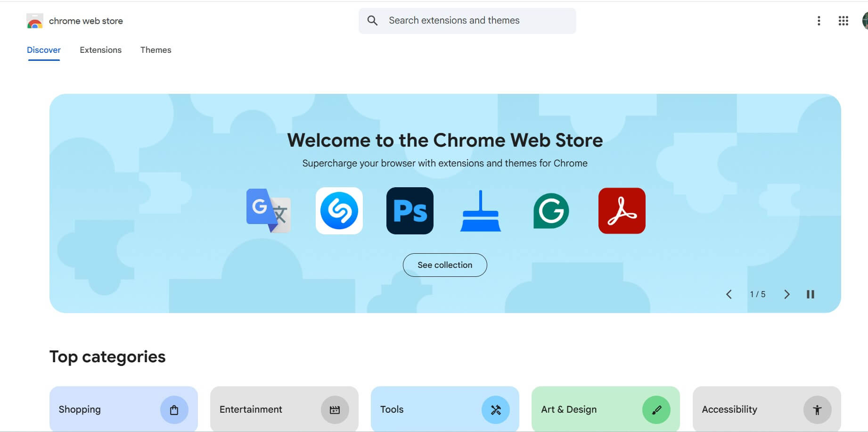Open the Entertainment category card
The image size is (868, 432).
tap(284, 409)
